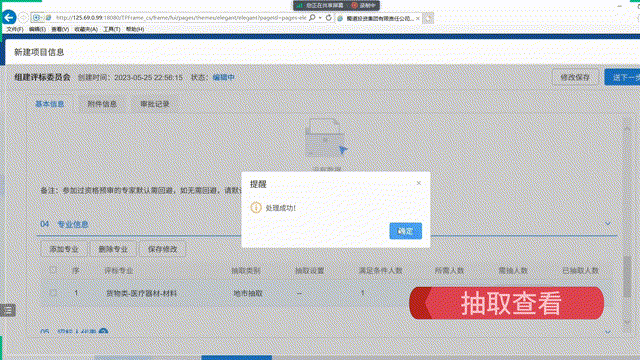This screenshot has width=640, height=360.
Task: Click the 抽取类别 column header
Action: 246,270
